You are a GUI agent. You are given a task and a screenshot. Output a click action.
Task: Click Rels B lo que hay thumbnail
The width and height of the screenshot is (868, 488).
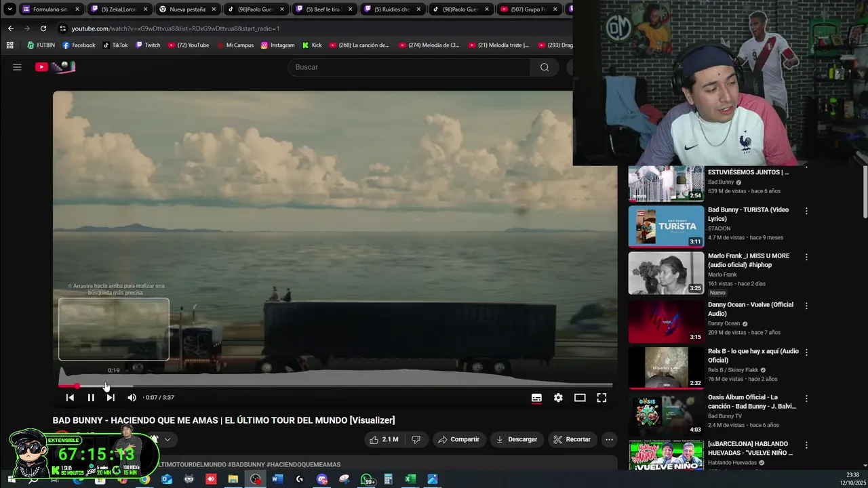coord(666,368)
